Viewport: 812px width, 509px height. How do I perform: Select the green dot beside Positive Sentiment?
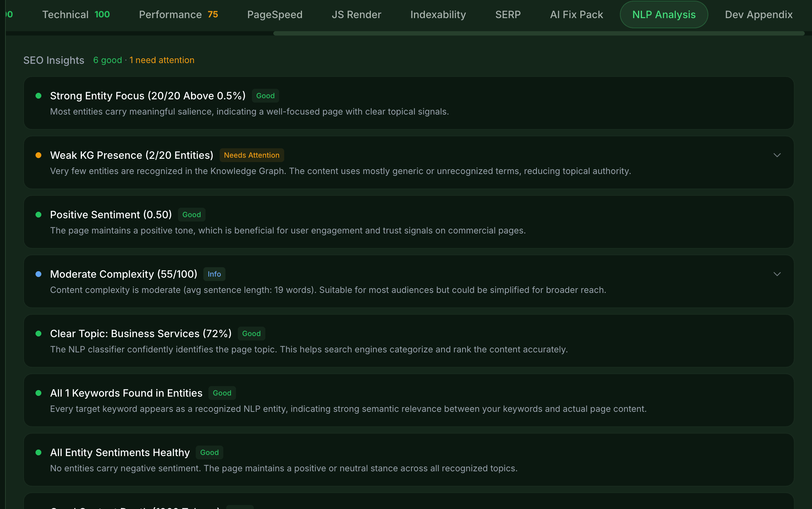[x=39, y=215]
